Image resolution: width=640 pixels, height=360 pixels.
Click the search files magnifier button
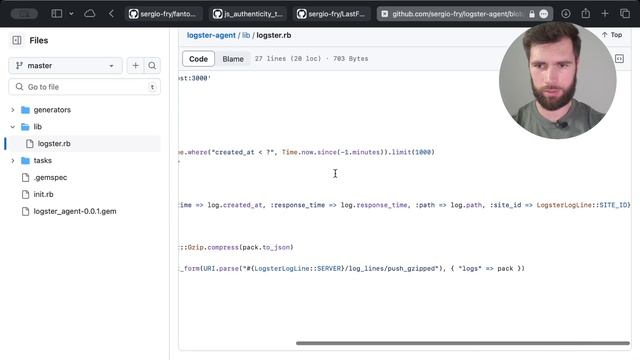click(152, 65)
